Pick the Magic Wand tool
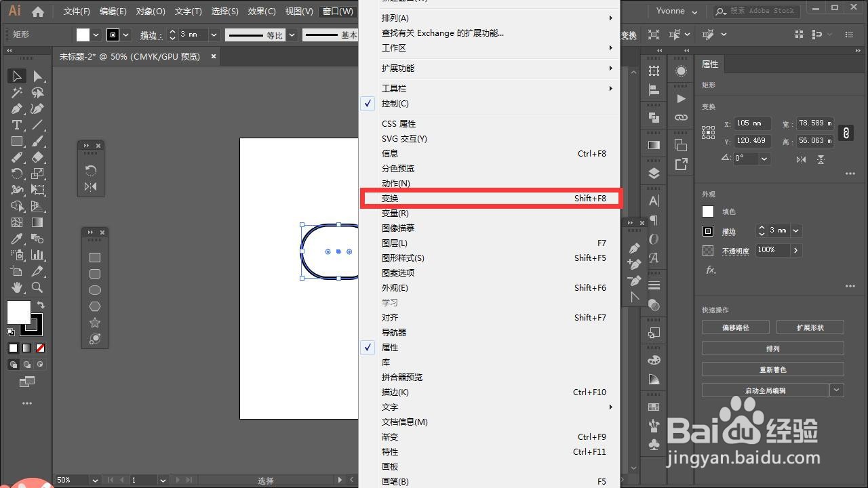 point(16,93)
